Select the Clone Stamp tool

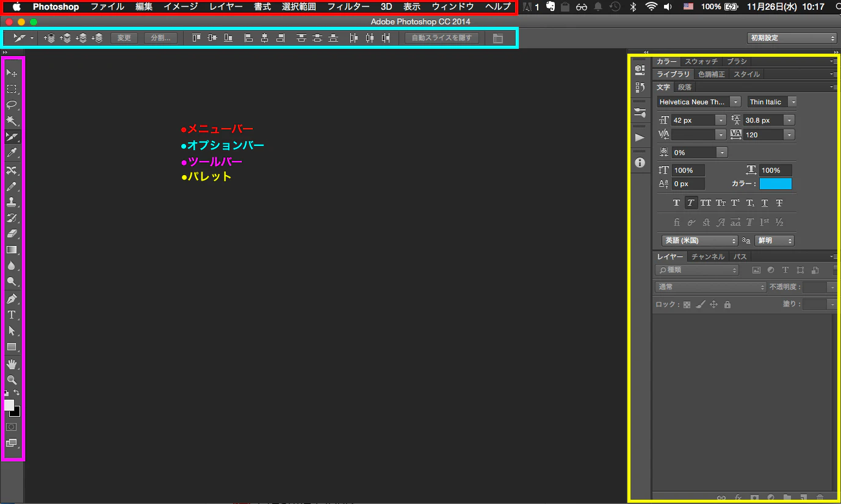[12, 201]
